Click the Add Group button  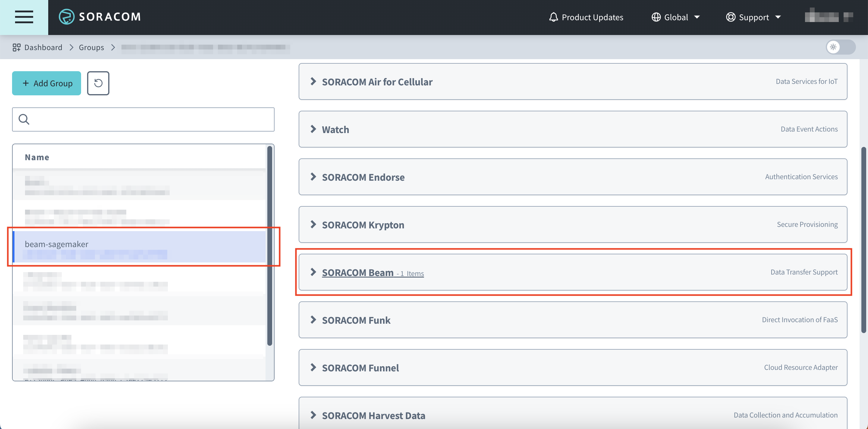click(x=46, y=83)
